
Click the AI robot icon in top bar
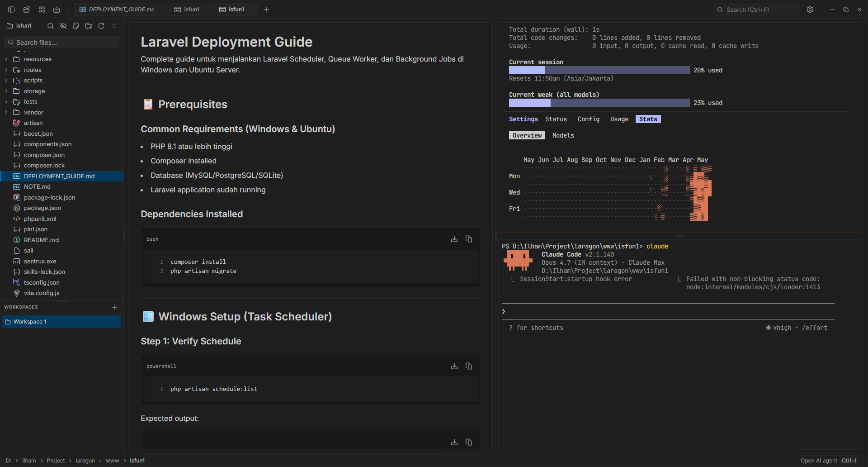click(57, 10)
